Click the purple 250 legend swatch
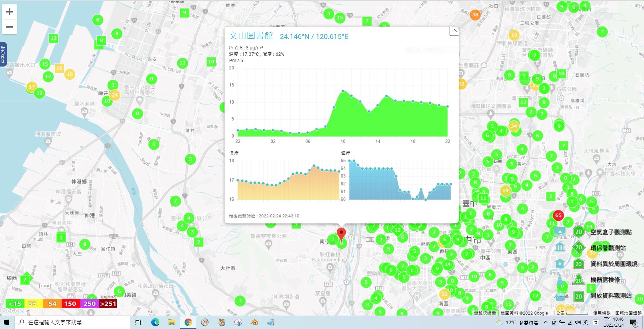This screenshot has width=644, height=329. click(x=89, y=303)
